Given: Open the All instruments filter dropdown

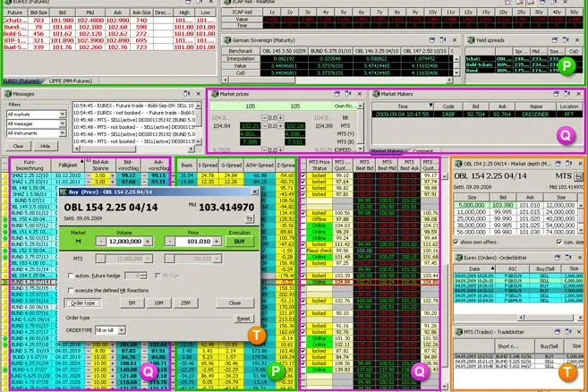Looking at the screenshot, I should (x=63, y=133).
